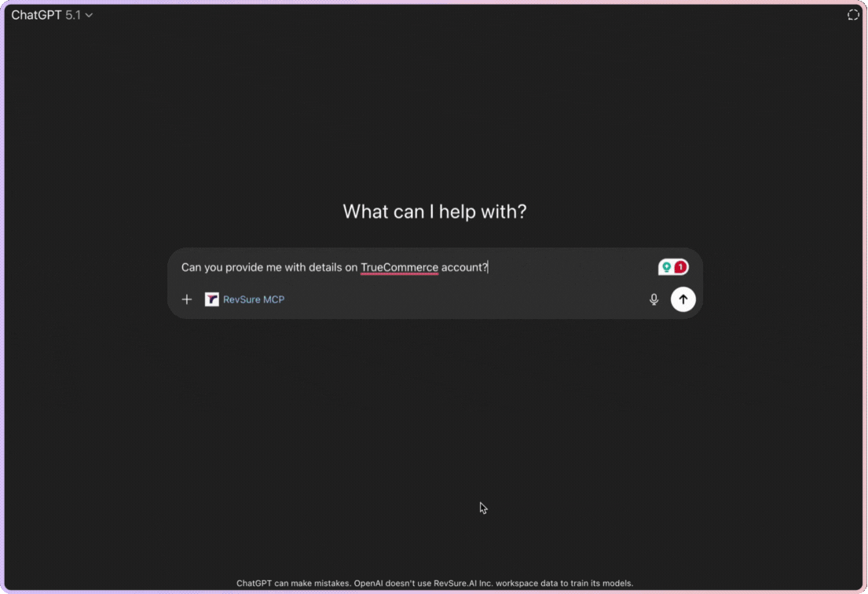The image size is (868, 594).
Task: Send the message with the up-arrow button
Action: coord(683,299)
